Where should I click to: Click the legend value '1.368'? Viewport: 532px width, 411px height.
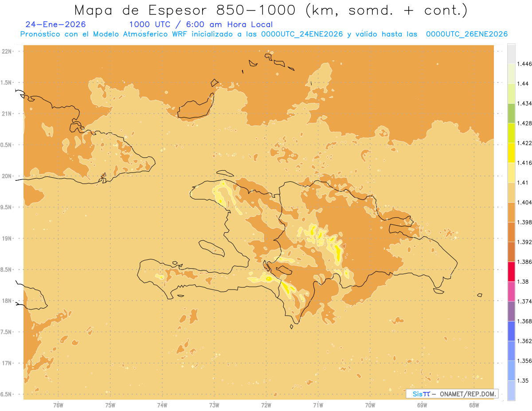pyautogui.click(x=525, y=321)
